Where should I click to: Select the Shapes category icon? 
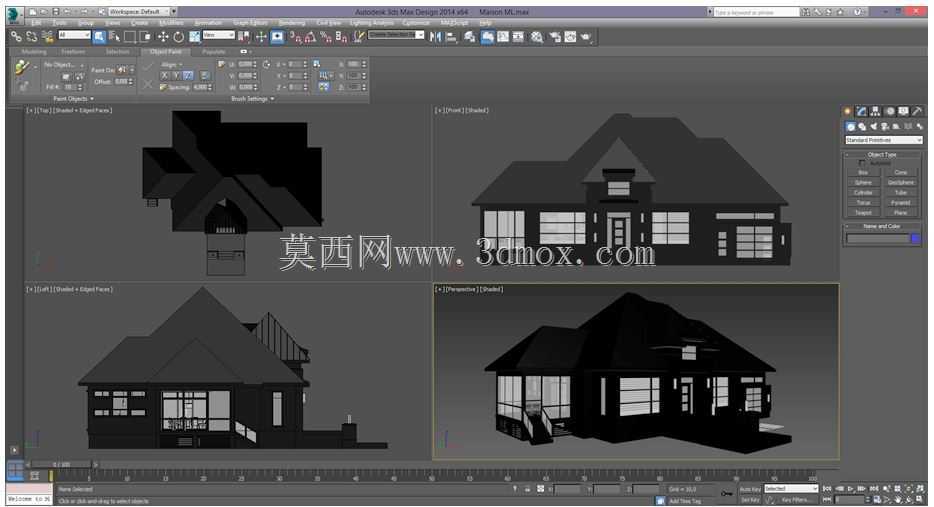(x=862, y=126)
